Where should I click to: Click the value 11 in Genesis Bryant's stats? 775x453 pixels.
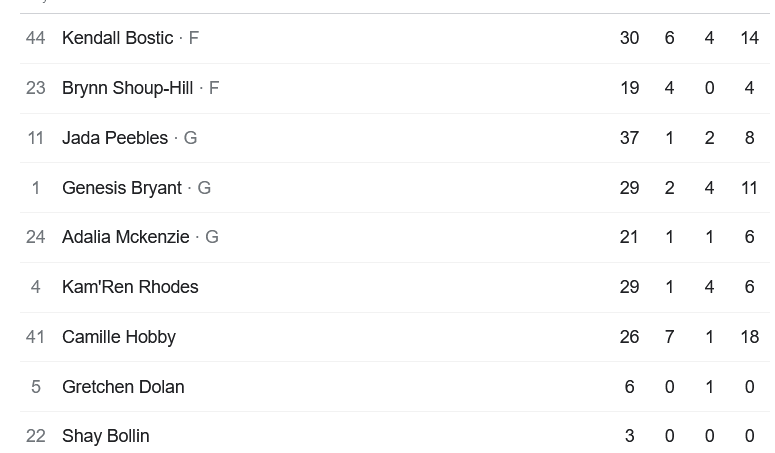click(x=749, y=188)
